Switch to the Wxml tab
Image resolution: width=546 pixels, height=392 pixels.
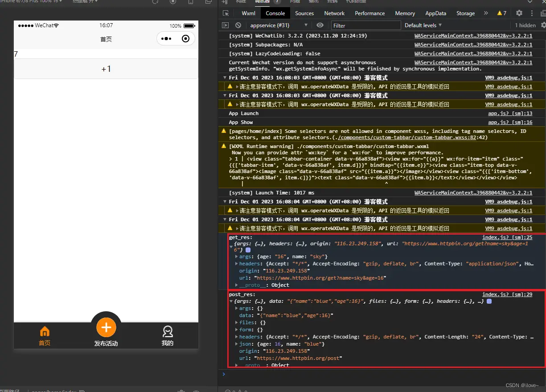(248, 13)
